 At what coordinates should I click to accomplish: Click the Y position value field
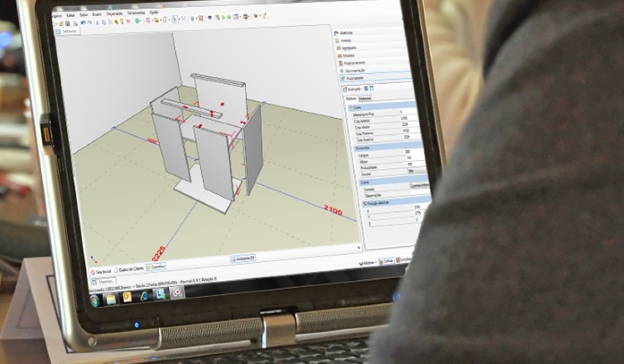click(x=420, y=213)
